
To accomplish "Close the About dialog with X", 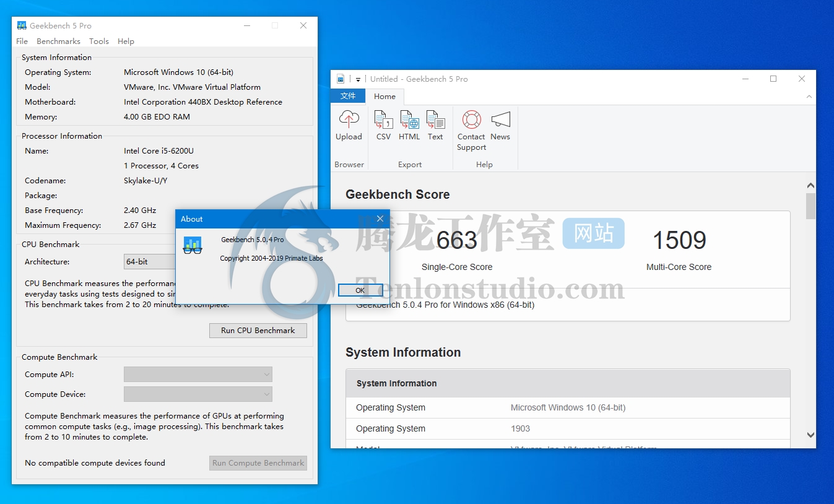I will point(380,219).
